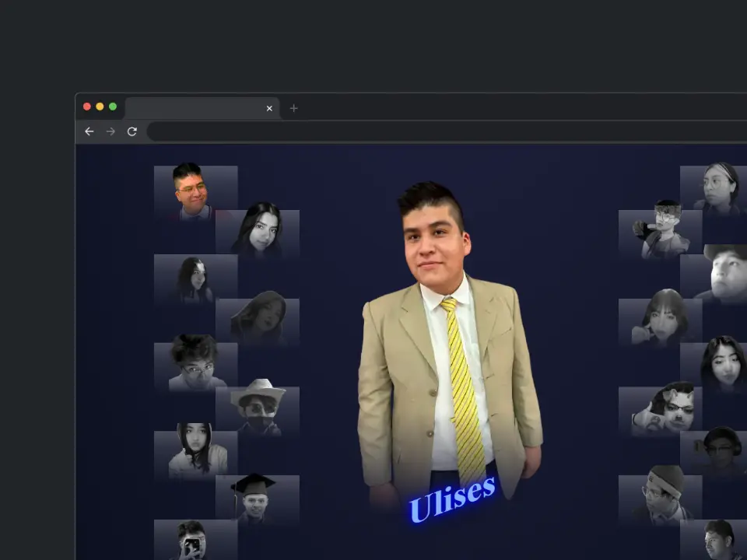This screenshot has width=747, height=560.
Task: Open the thumbnail with the cowboy hat
Action: 258,408
